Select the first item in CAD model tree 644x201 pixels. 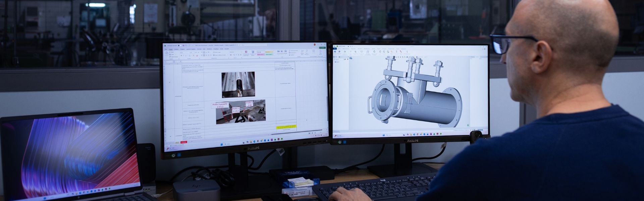[337, 62]
